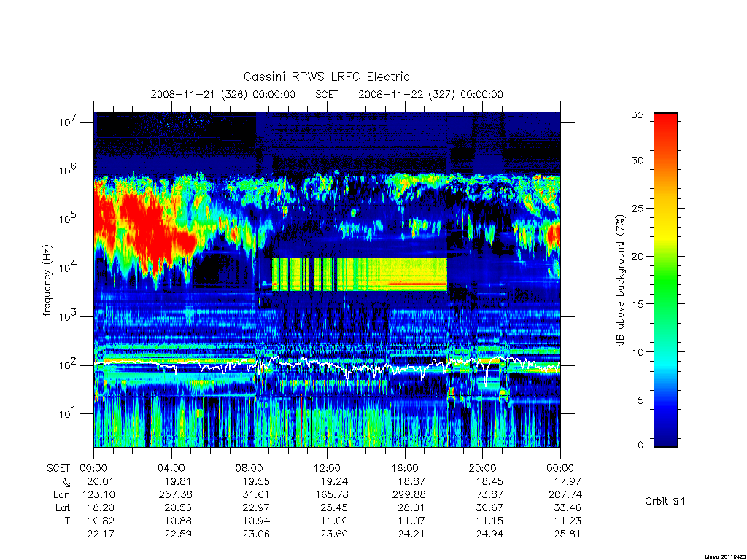Click the Lat value "33.46"
Screen dimensions: 747x560
[567, 507]
